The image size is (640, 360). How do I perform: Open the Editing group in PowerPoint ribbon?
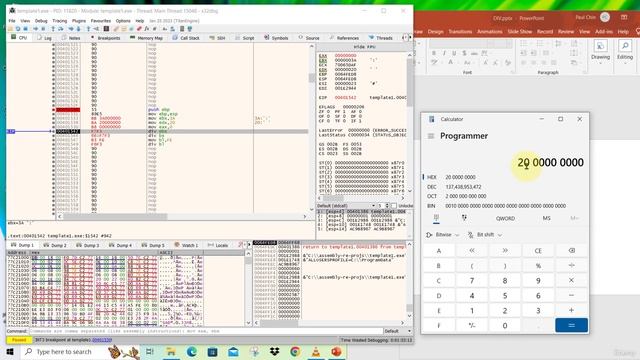624,51
